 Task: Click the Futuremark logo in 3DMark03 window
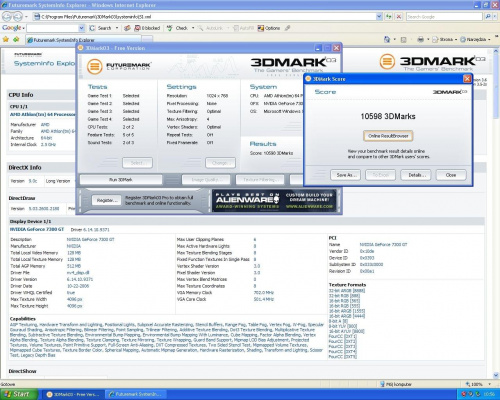pos(119,66)
